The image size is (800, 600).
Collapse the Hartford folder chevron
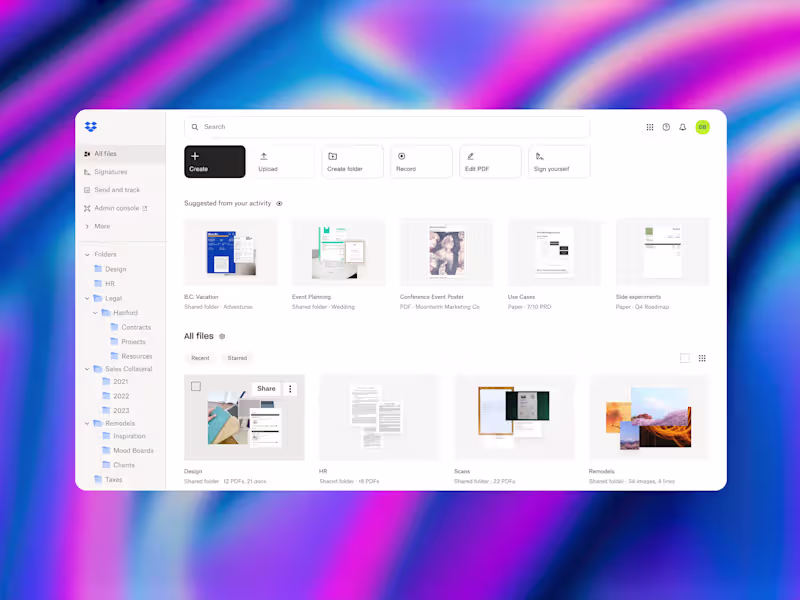point(95,313)
